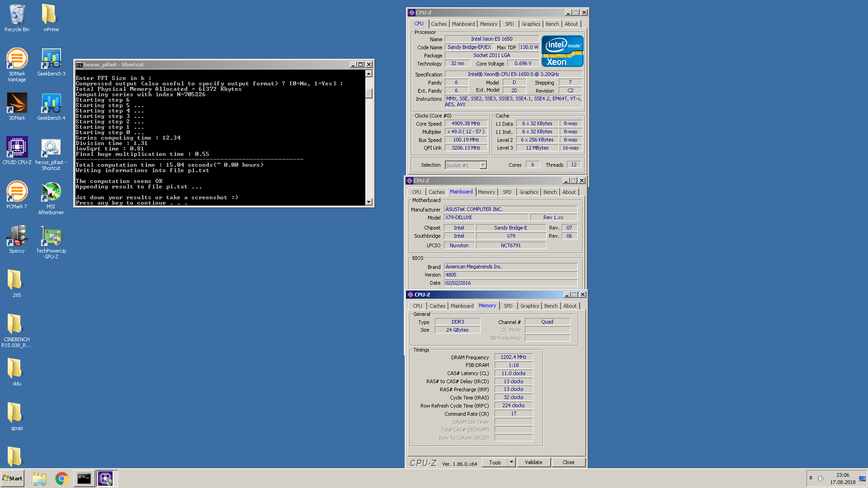Launch Geekbench 3 shortcut
The image size is (868, 488).
pos(51,62)
